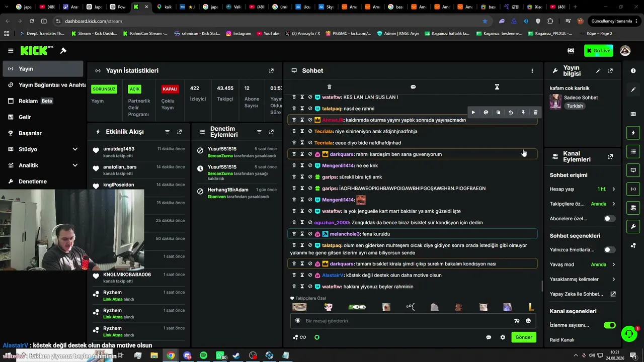The width and height of the screenshot is (644, 362).
Task: Open Chrome from the Windows taskbar
Action: [171, 355]
